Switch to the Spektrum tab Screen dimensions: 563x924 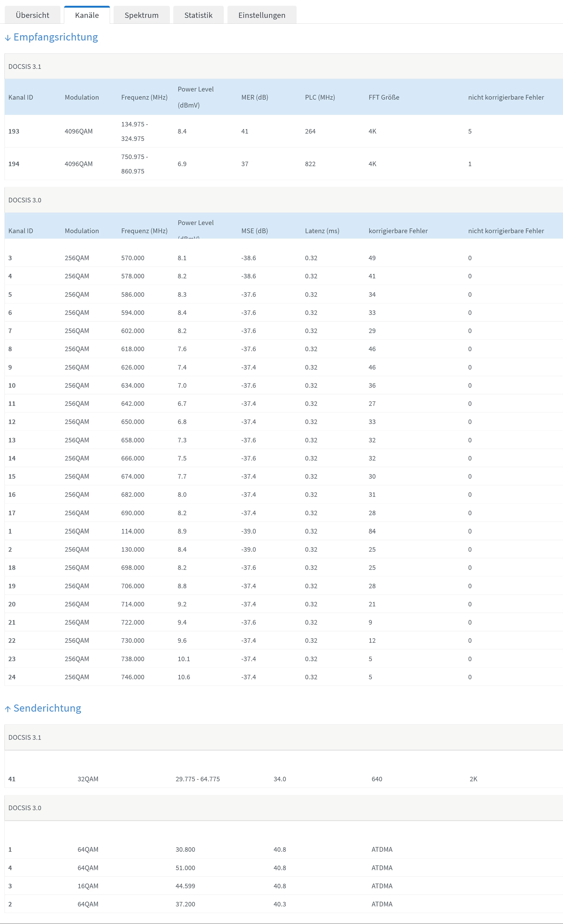(141, 15)
